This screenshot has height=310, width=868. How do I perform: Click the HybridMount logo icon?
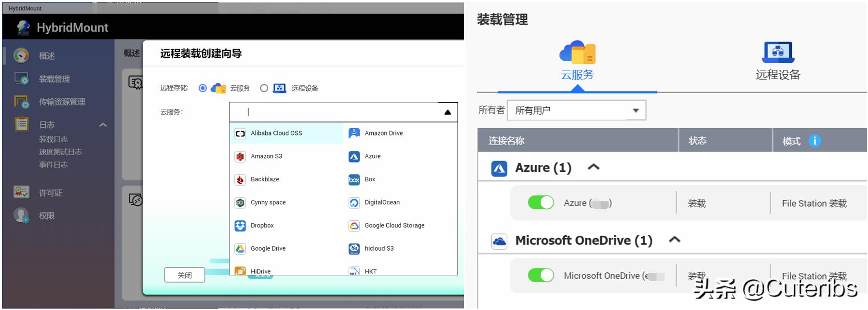pos(23,27)
